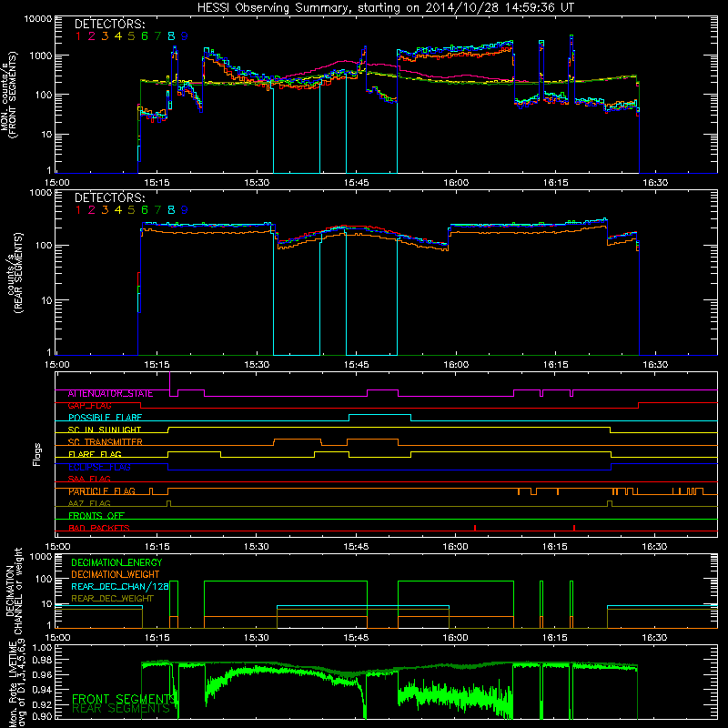Click the SC_TRANSMITTER flag label
The width and height of the screenshot is (728, 728).
[105, 441]
